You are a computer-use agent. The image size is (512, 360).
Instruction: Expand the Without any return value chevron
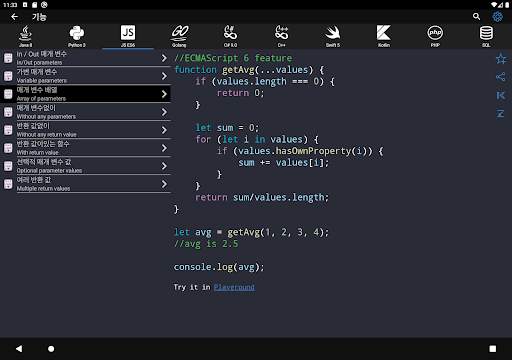coord(164,130)
